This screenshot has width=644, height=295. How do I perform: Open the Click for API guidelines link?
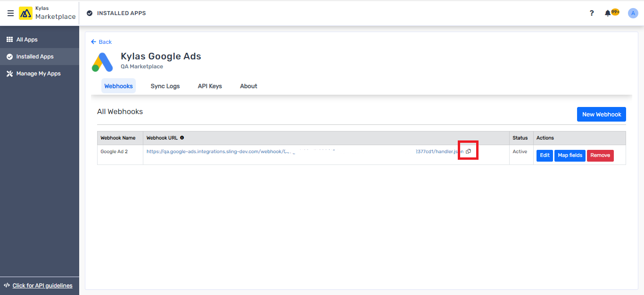tap(42, 286)
